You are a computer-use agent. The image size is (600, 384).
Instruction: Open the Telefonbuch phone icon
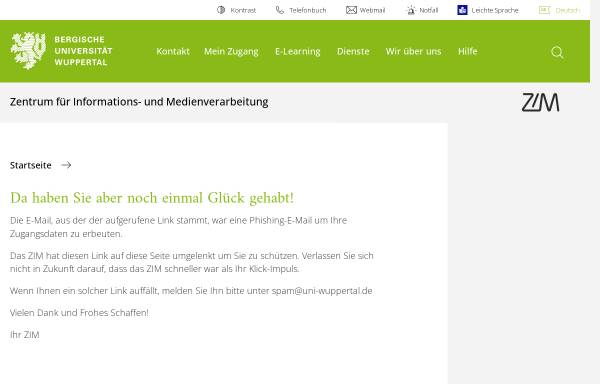pos(280,10)
